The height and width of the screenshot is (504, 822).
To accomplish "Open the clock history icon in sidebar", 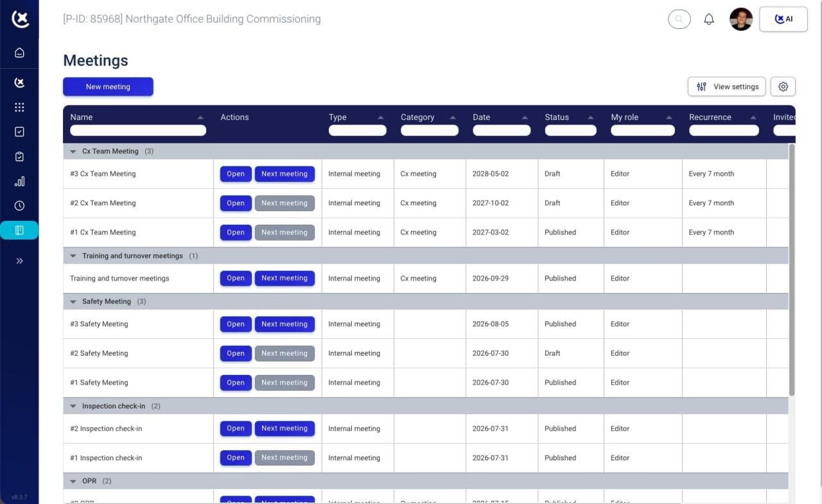I will [x=19, y=205].
